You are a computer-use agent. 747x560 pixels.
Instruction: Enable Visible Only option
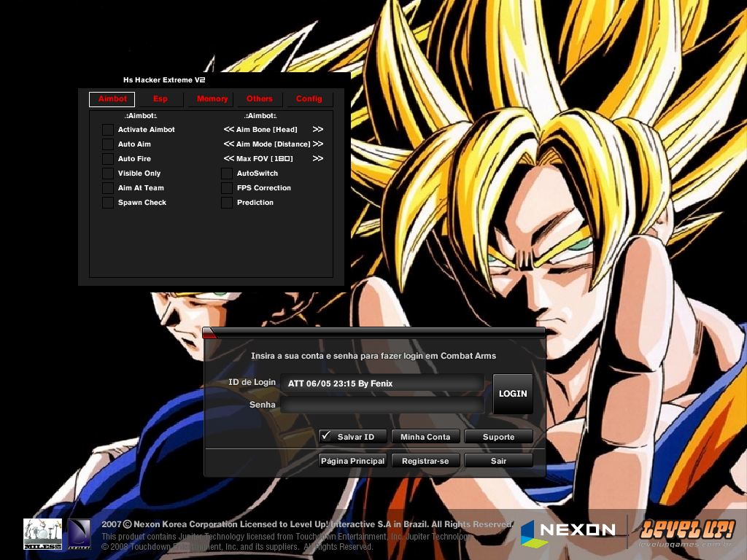(108, 174)
